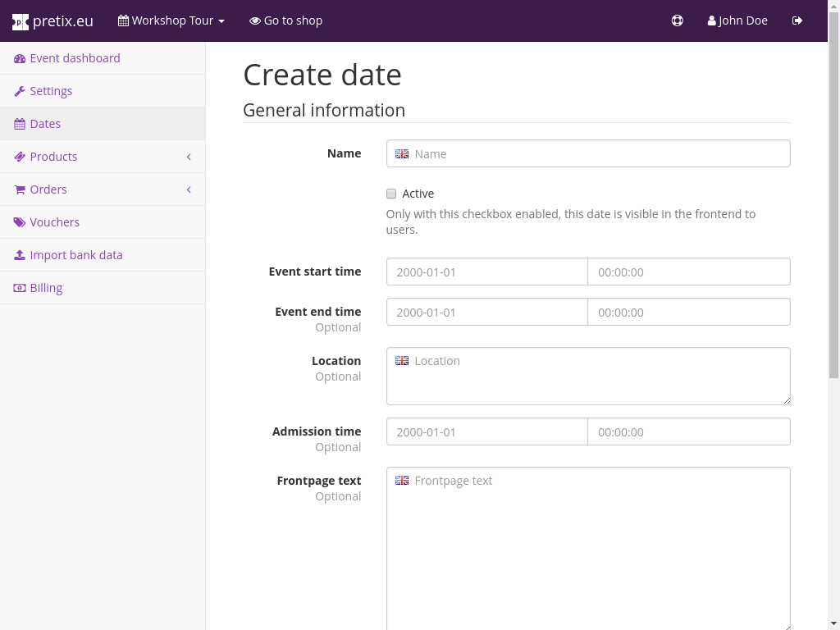Click Event start time date field
This screenshot has height=630, width=840.
tap(487, 272)
